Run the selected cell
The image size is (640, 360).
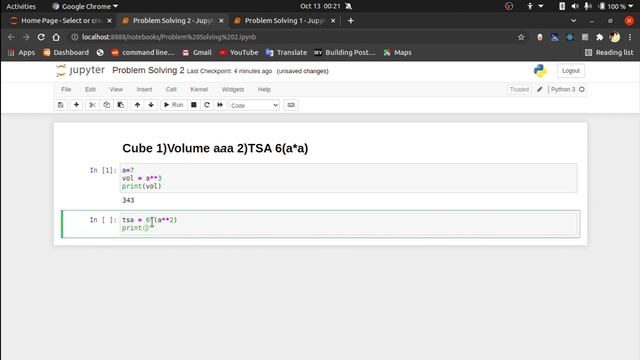(173, 105)
